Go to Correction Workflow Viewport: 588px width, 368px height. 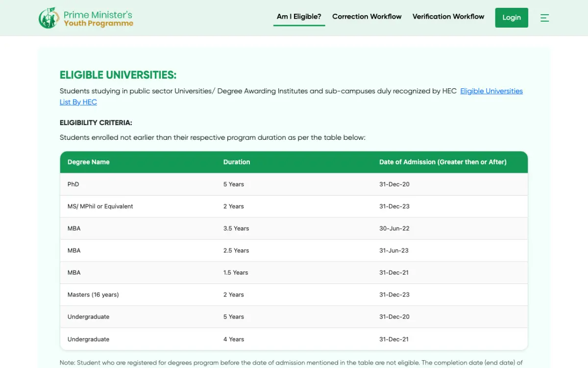tap(367, 17)
